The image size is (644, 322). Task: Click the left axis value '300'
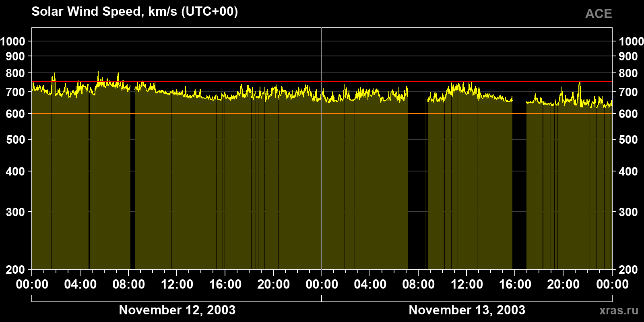pyautogui.click(x=15, y=212)
